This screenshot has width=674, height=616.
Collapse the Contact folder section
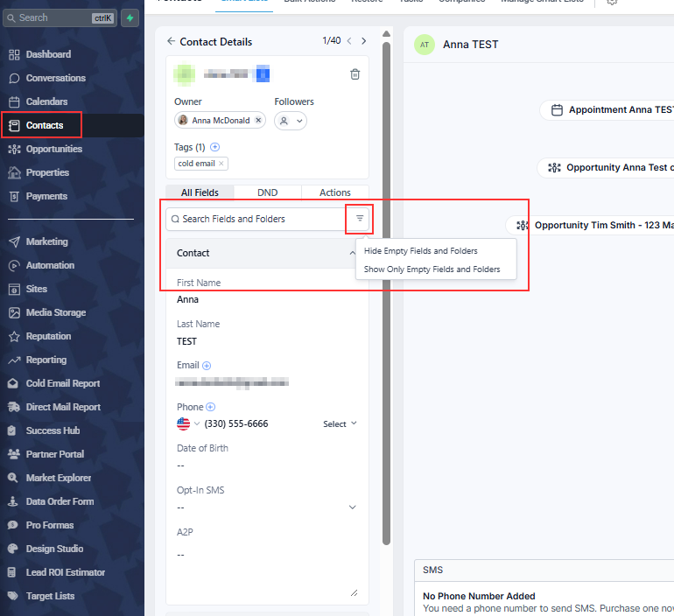(352, 253)
